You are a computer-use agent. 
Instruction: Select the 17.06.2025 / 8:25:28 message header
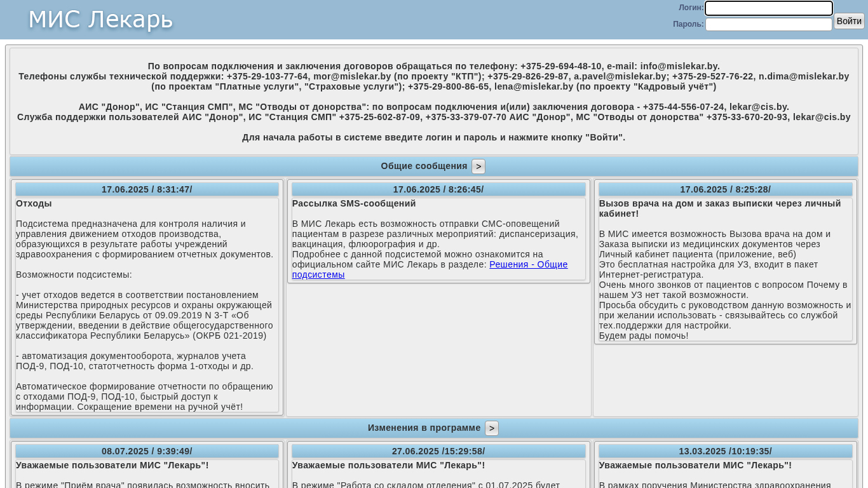pos(725,189)
